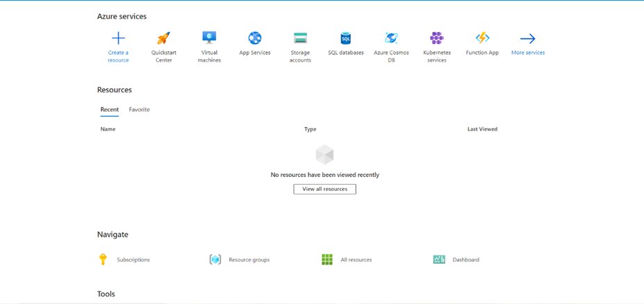
Task: Click the Resources section heading
Action: click(114, 90)
